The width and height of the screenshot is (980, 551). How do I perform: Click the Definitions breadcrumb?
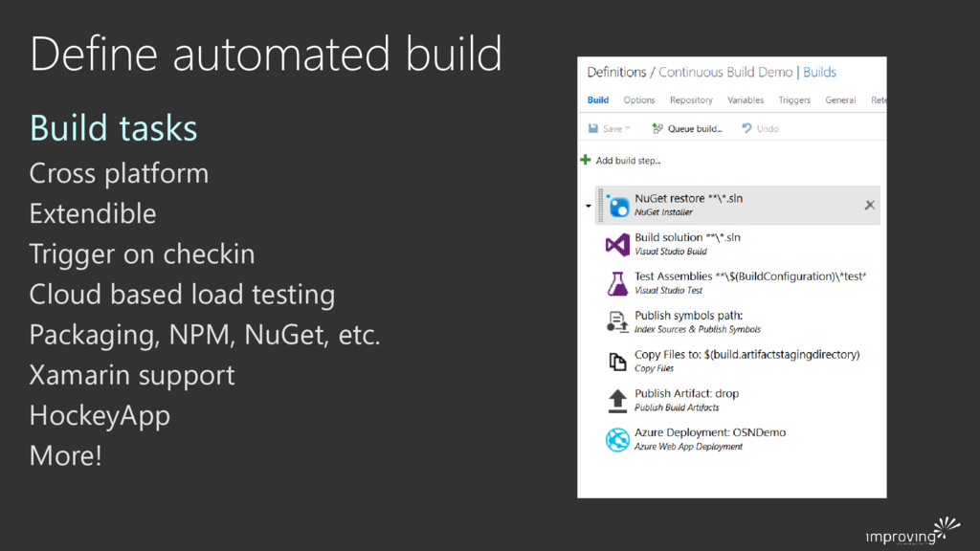pyautogui.click(x=616, y=72)
